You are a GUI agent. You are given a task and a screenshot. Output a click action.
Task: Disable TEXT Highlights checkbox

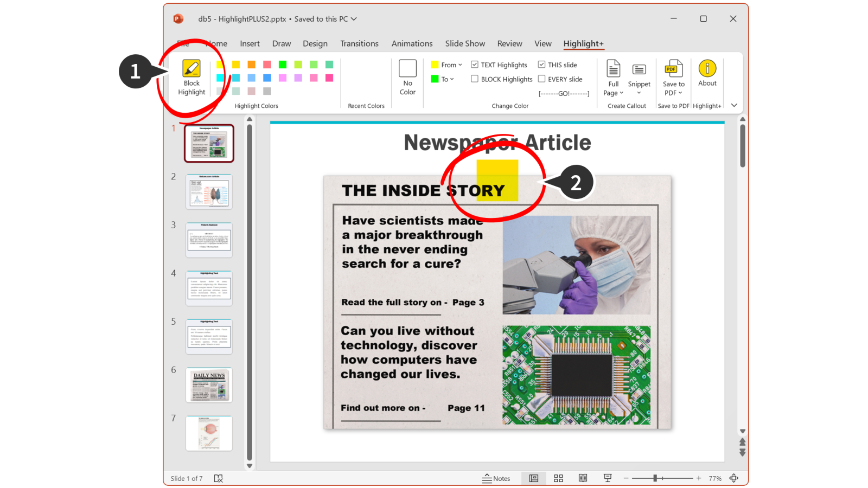tap(475, 64)
